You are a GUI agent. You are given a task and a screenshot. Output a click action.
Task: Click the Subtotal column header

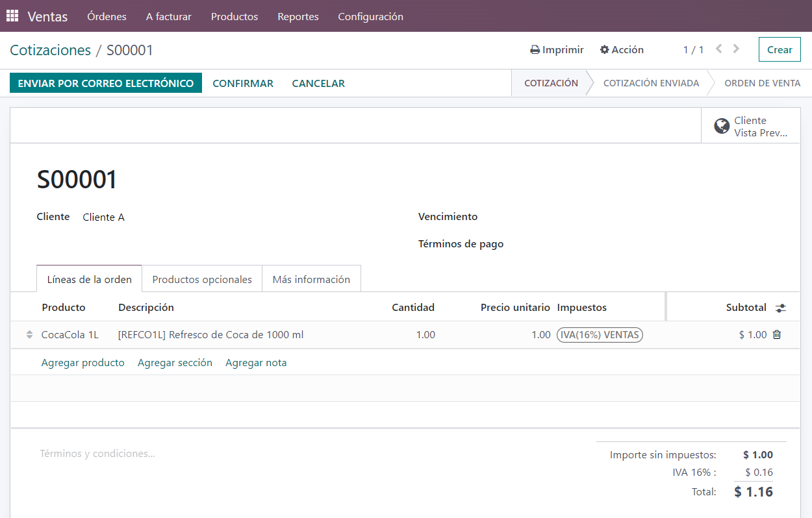pos(746,308)
